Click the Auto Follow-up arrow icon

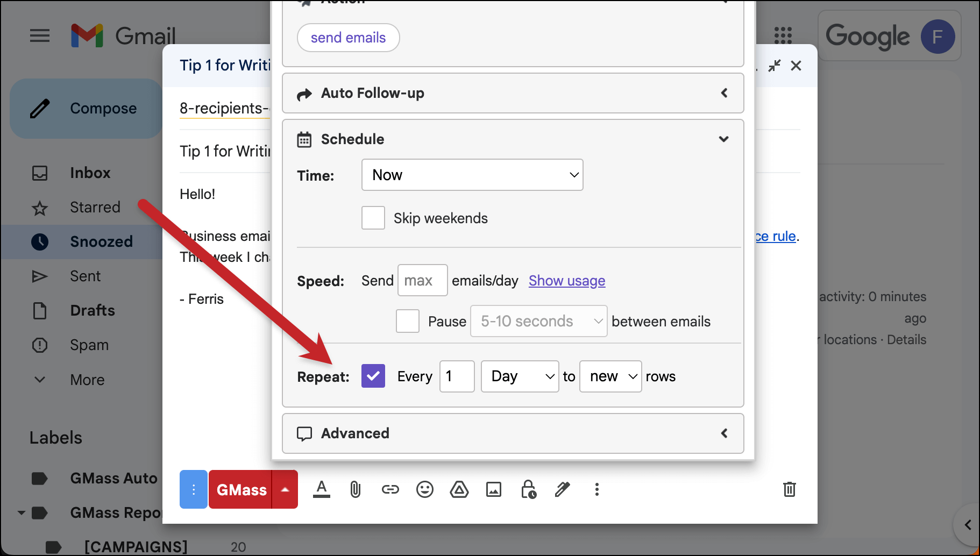click(304, 94)
